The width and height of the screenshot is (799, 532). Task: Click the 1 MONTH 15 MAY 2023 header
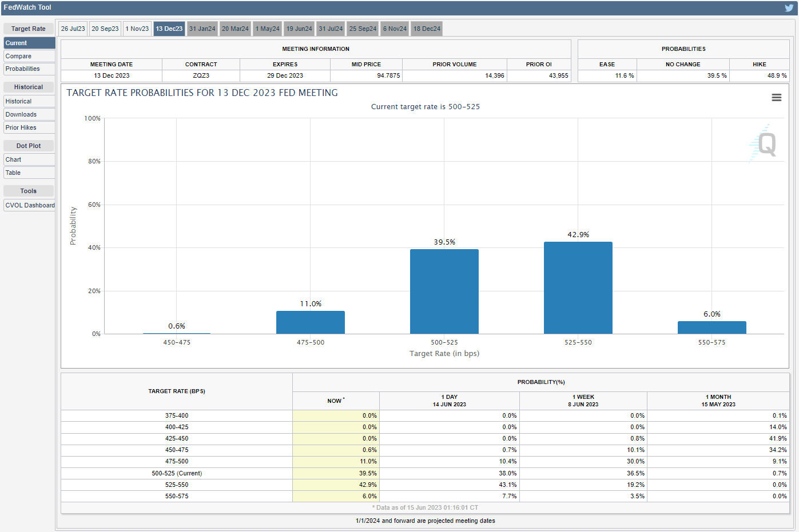pos(718,401)
